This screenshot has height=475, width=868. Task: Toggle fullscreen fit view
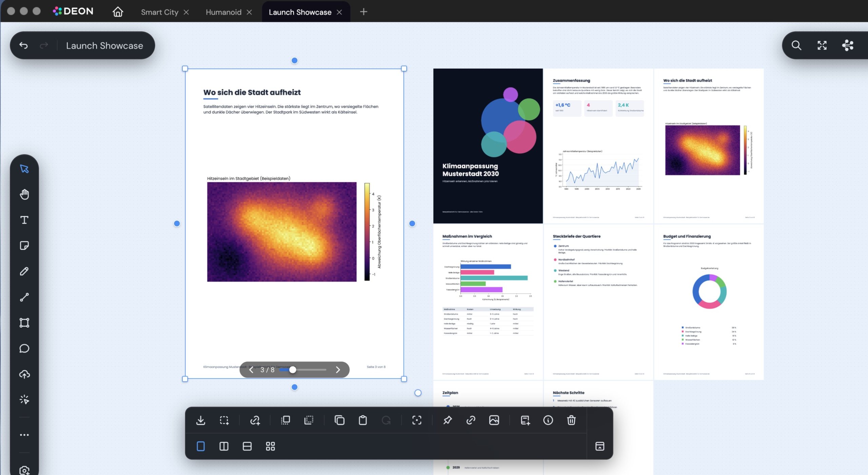[822, 45]
